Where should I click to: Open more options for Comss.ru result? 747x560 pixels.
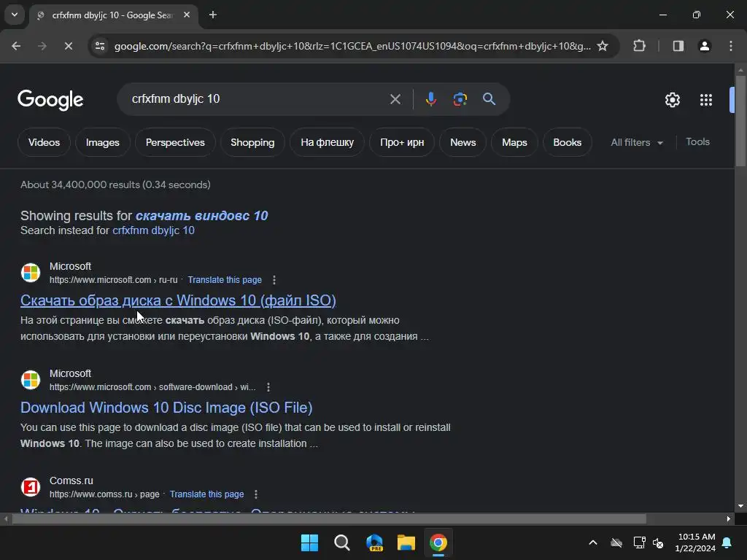[x=256, y=494]
